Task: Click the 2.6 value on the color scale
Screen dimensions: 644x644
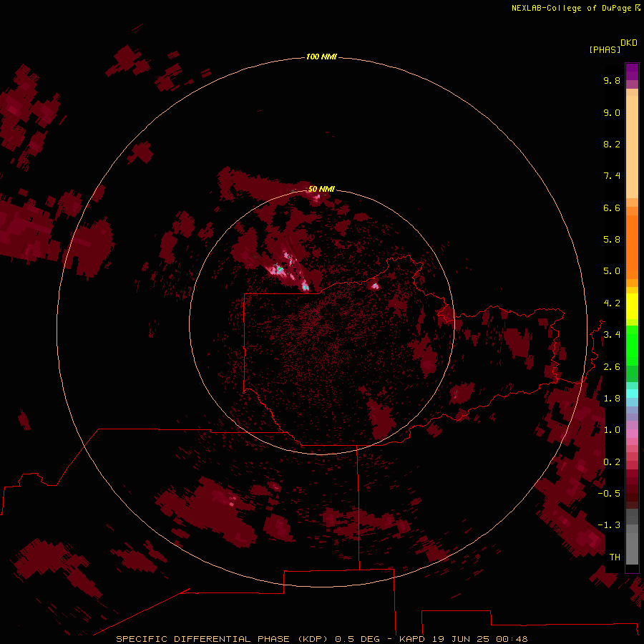Action: point(612,367)
